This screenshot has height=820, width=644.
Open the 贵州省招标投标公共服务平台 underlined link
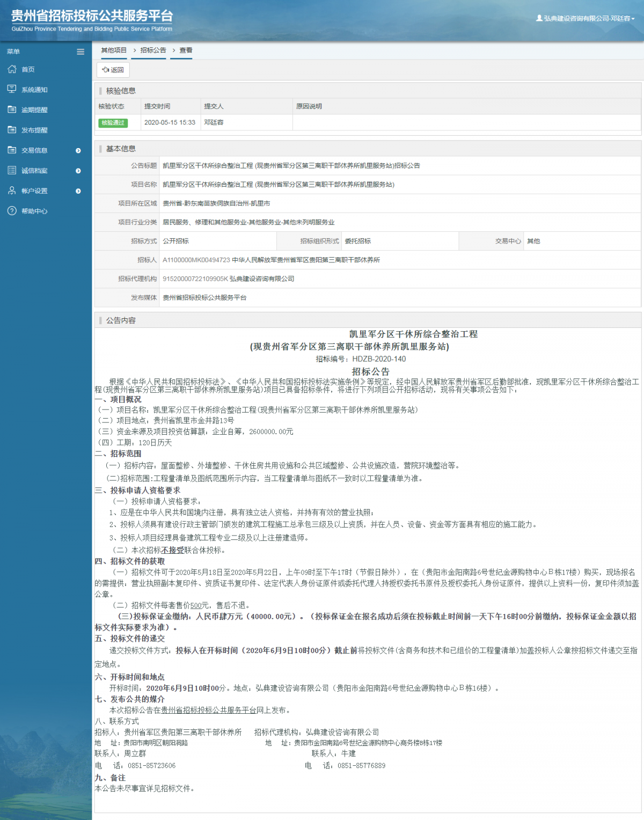209,710
